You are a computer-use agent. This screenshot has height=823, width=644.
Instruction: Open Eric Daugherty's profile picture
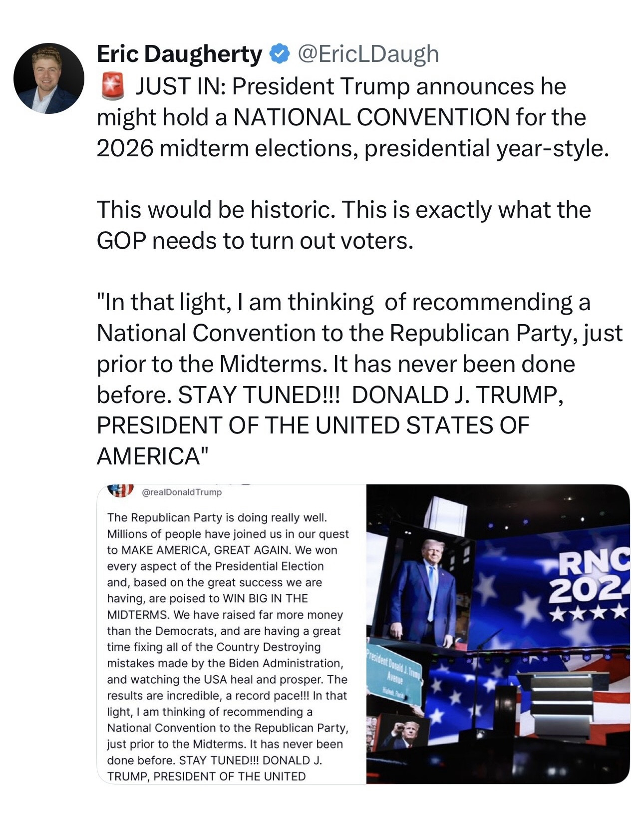coord(49,78)
